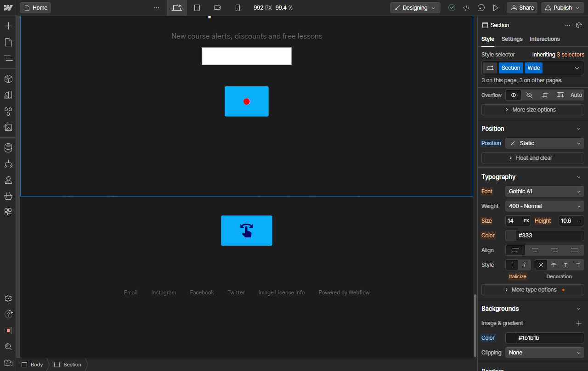Select the Style tab
The height and width of the screenshot is (371, 588).
[x=488, y=39]
